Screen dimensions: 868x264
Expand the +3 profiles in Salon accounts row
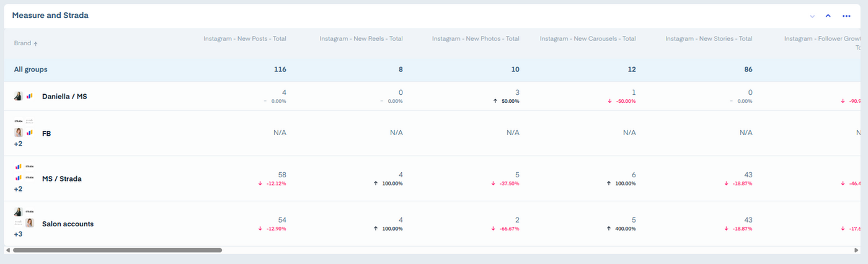(x=18, y=234)
